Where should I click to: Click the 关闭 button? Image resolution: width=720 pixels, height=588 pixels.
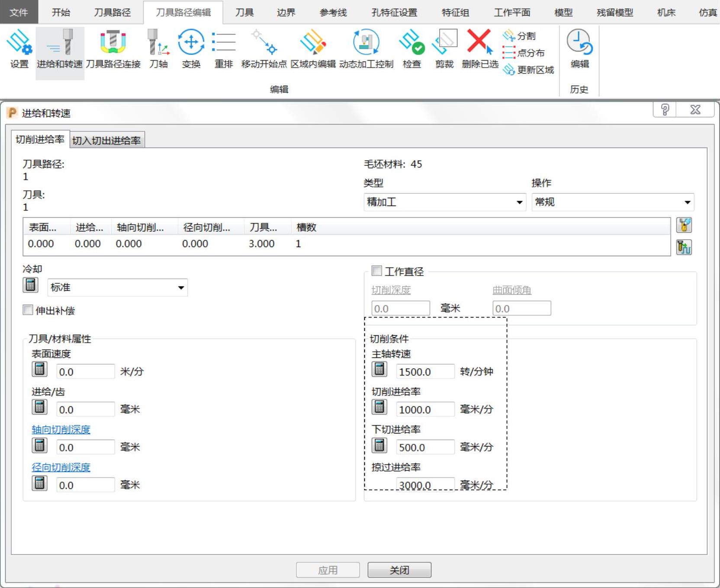click(399, 570)
